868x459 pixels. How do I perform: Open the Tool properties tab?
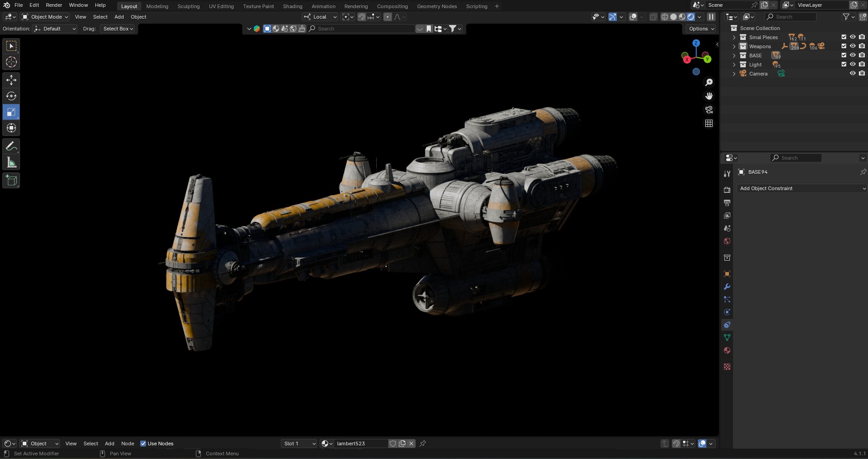[x=727, y=173]
